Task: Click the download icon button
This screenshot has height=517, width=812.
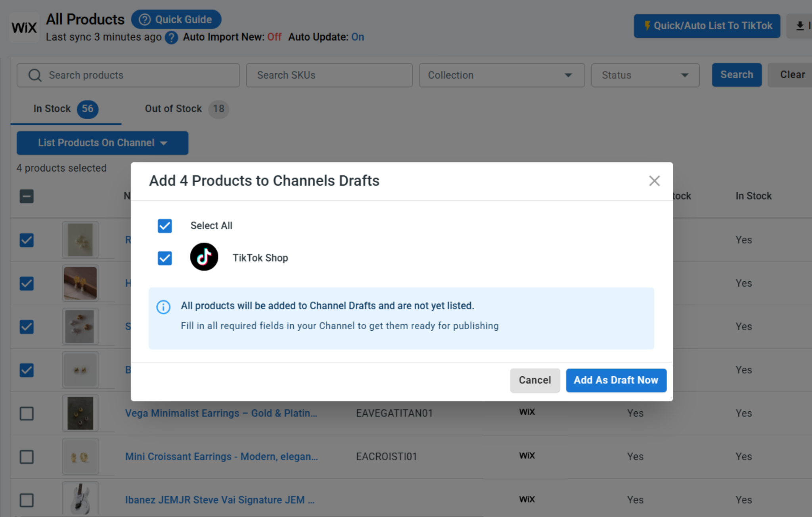Action: pos(800,26)
